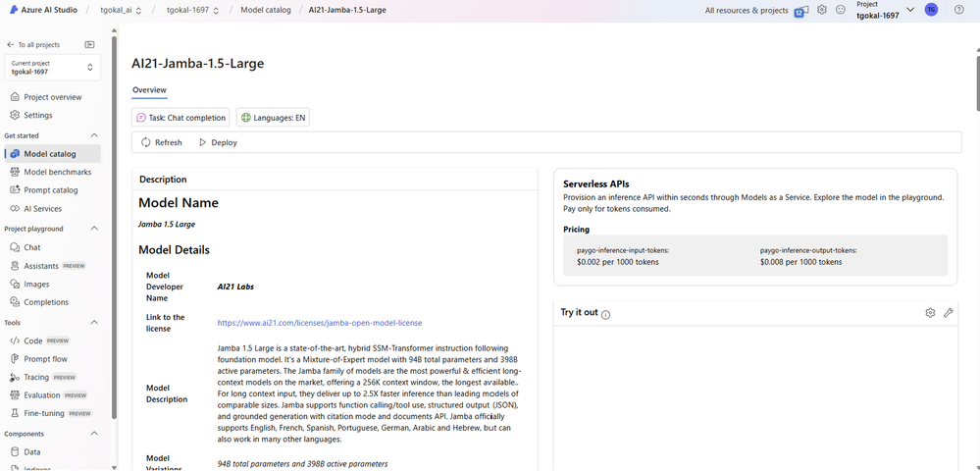The height and width of the screenshot is (471, 980).
Task: Open the TG user avatar
Action: coord(931,10)
